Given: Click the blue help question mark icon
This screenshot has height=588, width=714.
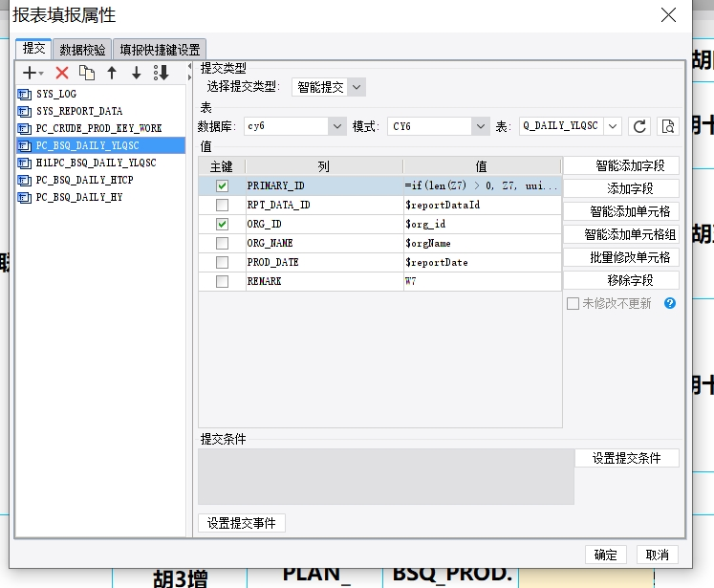Looking at the screenshot, I should pos(670,303).
